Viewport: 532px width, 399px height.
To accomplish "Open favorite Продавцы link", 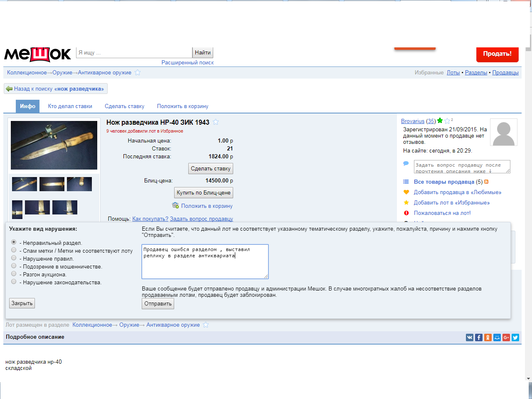I will click(x=505, y=72).
